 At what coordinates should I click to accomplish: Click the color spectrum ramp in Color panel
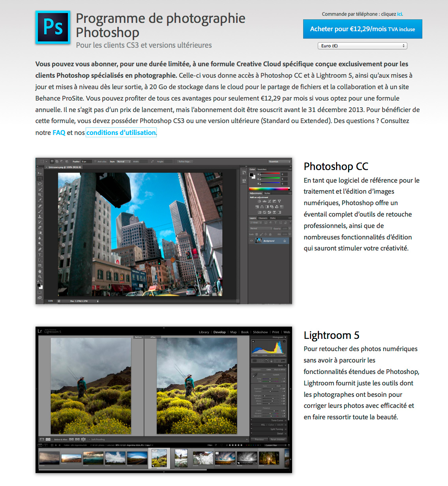click(x=269, y=189)
